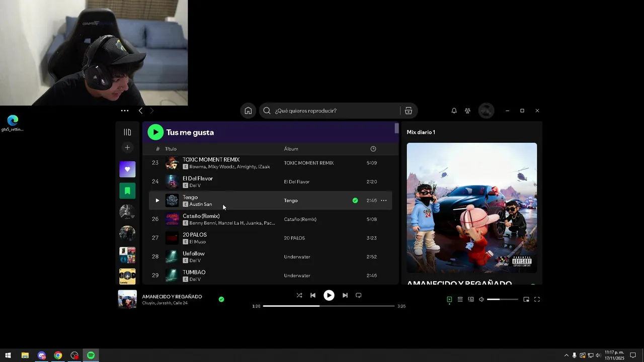Seek on the song progress bar
Viewport: 644px width, 362px height.
click(329, 306)
